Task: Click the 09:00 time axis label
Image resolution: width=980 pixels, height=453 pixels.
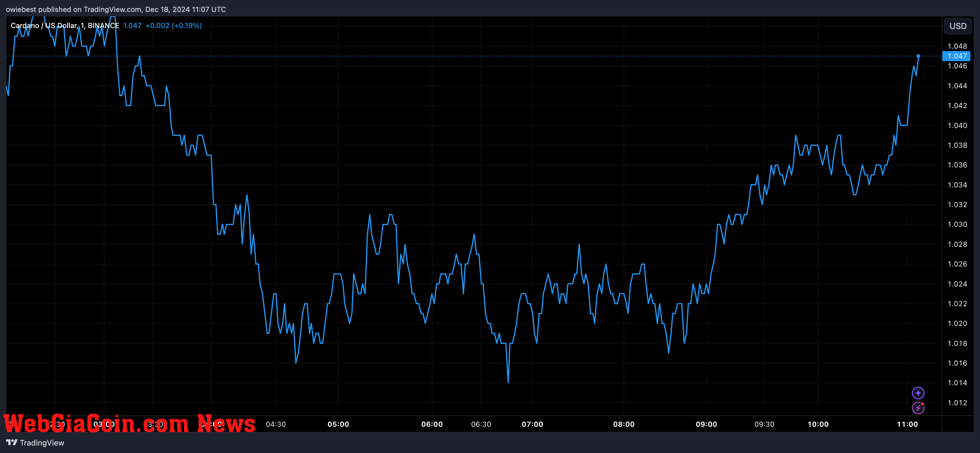Action: pyautogui.click(x=706, y=424)
